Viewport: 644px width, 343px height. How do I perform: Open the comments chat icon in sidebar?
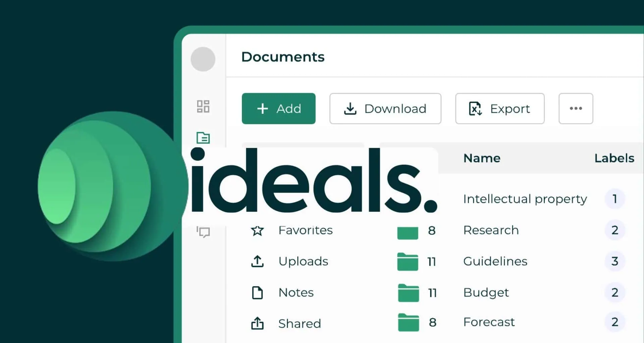[x=203, y=232]
